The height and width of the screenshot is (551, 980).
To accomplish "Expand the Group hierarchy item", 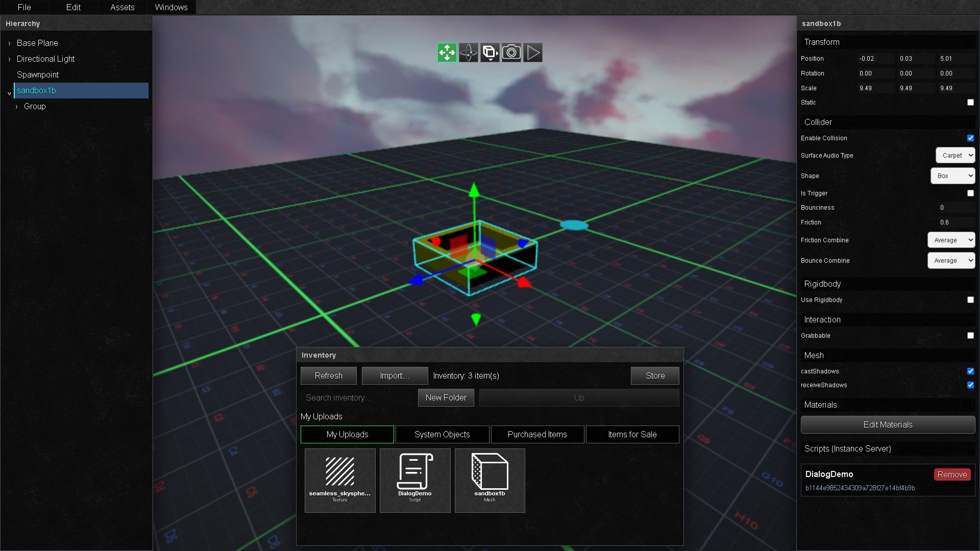I will coord(16,107).
